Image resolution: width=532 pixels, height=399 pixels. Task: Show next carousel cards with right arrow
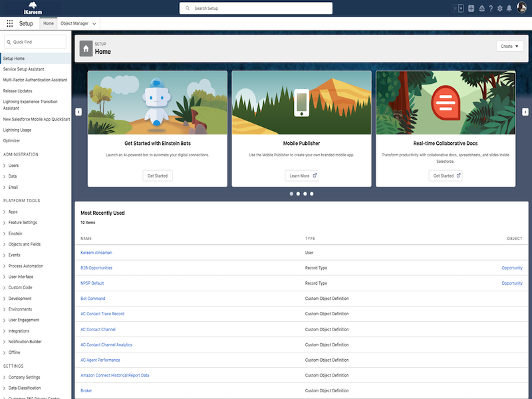point(525,112)
